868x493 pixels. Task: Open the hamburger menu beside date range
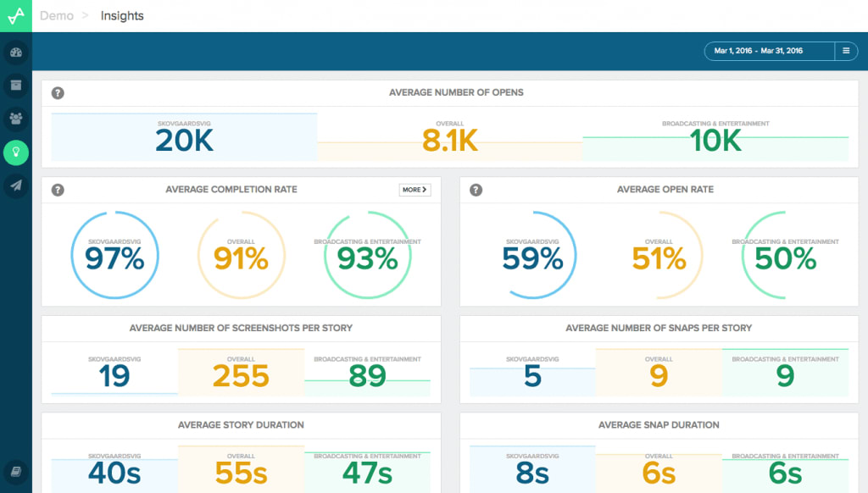[846, 51]
